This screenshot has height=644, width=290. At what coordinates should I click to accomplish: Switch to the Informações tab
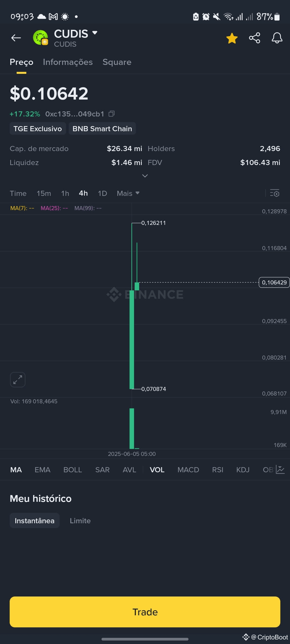pyautogui.click(x=68, y=62)
